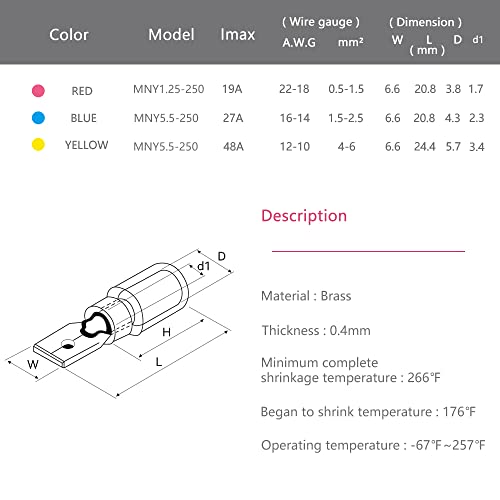Image resolution: width=500 pixels, height=500 pixels.
Task: Click the '0.5-1.5' mm² value
Action: pos(346,89)
